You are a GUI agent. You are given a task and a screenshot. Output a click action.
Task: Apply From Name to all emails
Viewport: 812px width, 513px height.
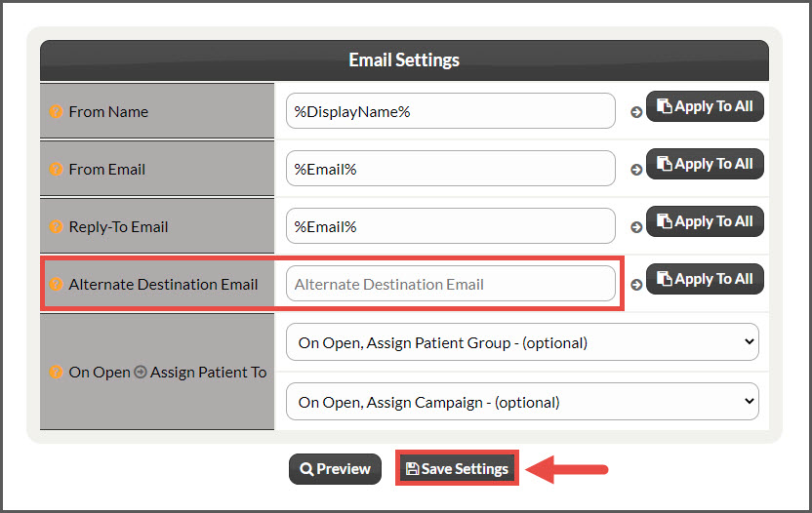(705, 106)
